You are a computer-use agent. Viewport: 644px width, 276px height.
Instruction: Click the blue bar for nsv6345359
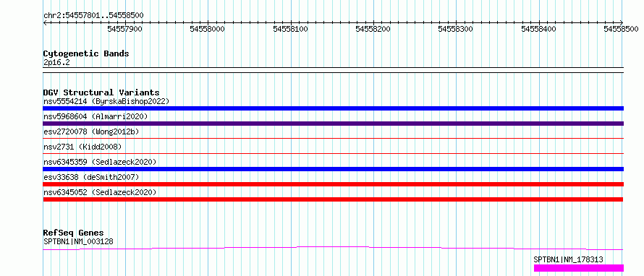[333, 169]
